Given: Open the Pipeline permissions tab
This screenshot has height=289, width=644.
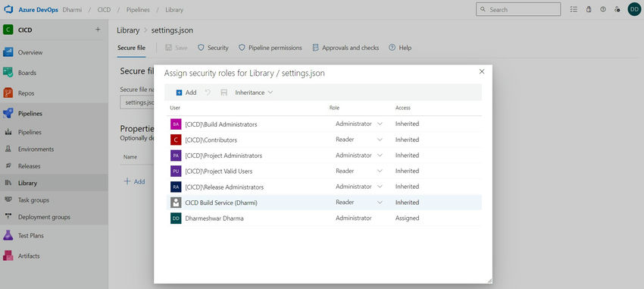Looking at the screenshot, I should 270,48.
